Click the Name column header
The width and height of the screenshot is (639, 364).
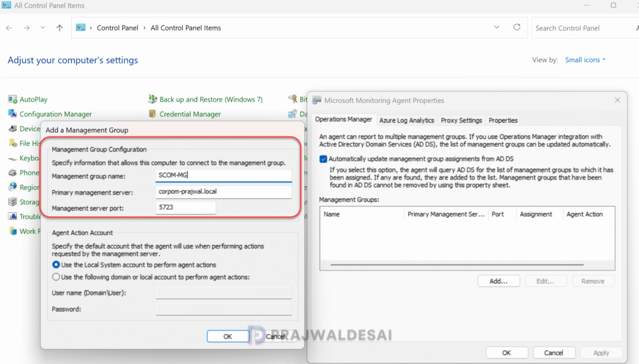(362, 214)
